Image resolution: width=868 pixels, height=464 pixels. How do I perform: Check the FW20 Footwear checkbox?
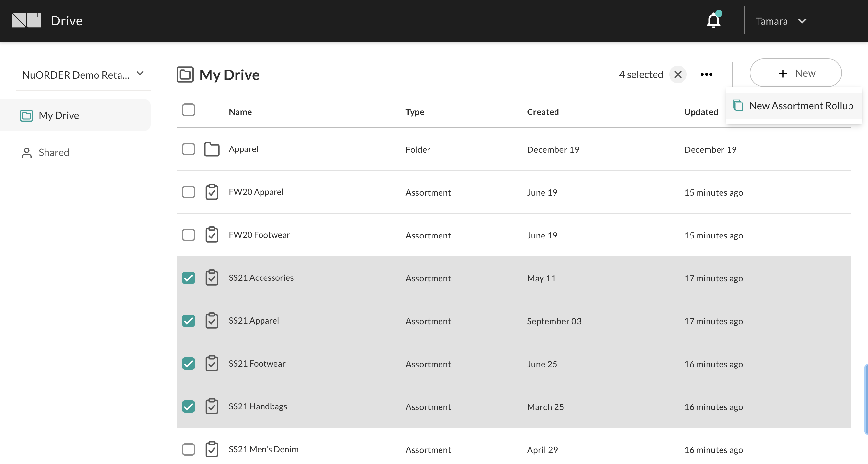click(188, 235)
